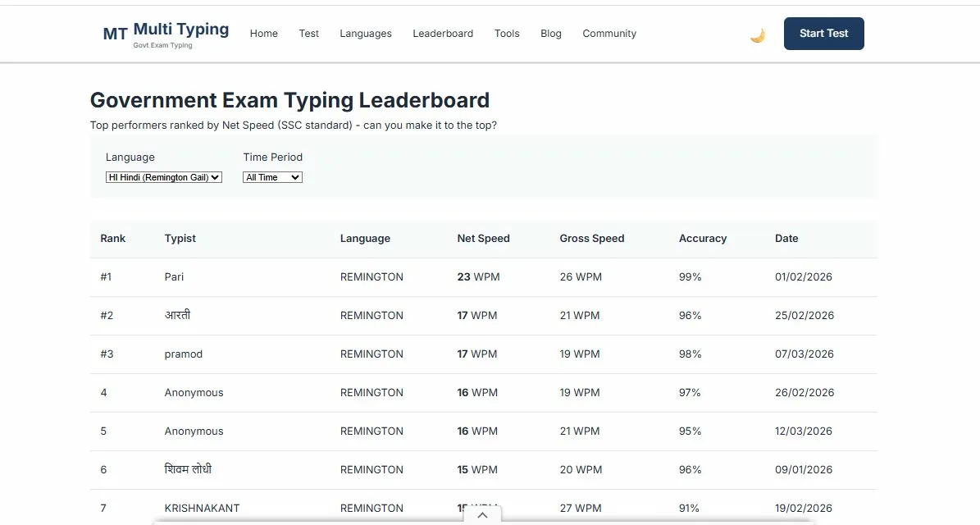Click typist name Pari in the leaderboard
The image size is (980, 525).
coord(174,276)
